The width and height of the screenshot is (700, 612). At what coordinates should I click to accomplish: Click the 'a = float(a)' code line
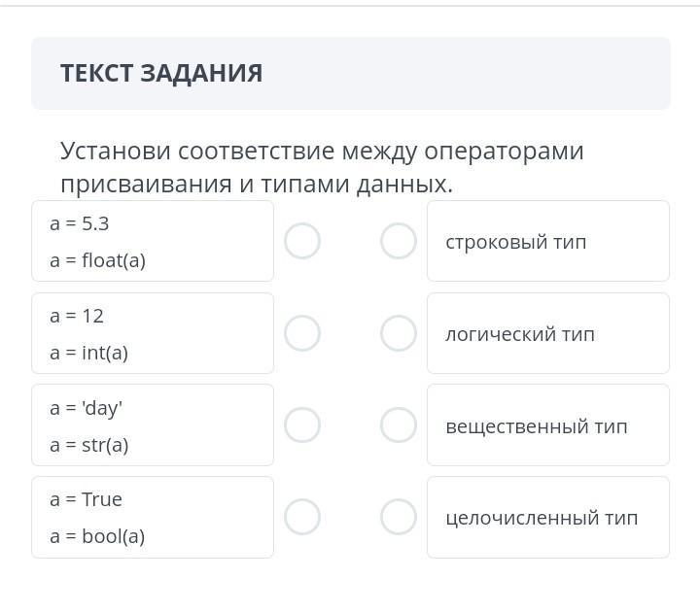97,260
